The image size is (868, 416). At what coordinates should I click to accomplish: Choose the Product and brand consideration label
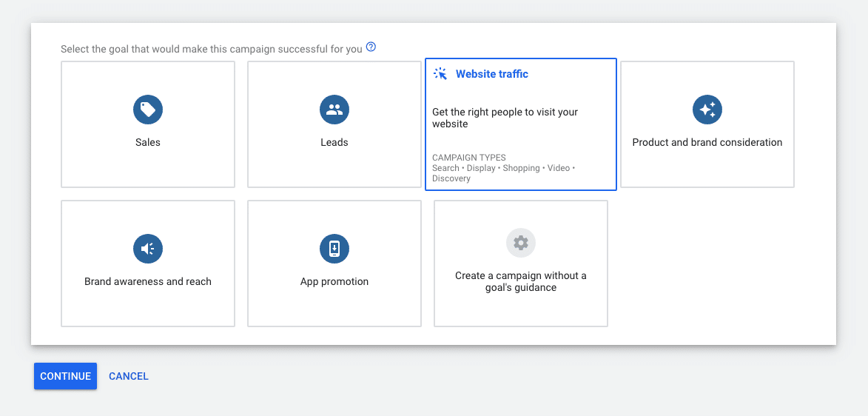point(707,142)
